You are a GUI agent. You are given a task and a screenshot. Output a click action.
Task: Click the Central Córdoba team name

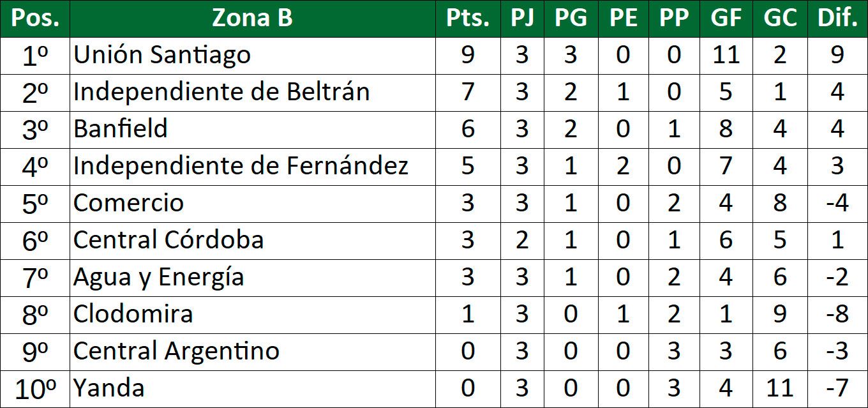(168, 240)
